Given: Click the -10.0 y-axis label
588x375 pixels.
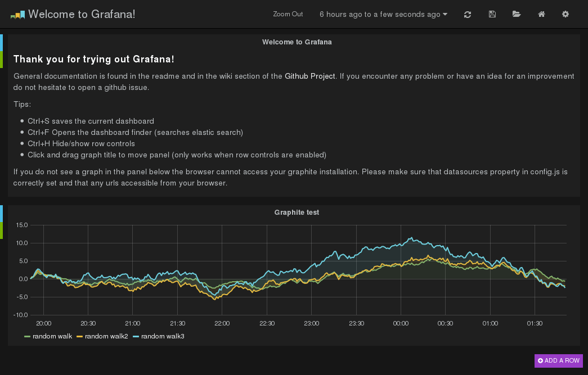Looking at the screenshot, I should coord(21,315).
